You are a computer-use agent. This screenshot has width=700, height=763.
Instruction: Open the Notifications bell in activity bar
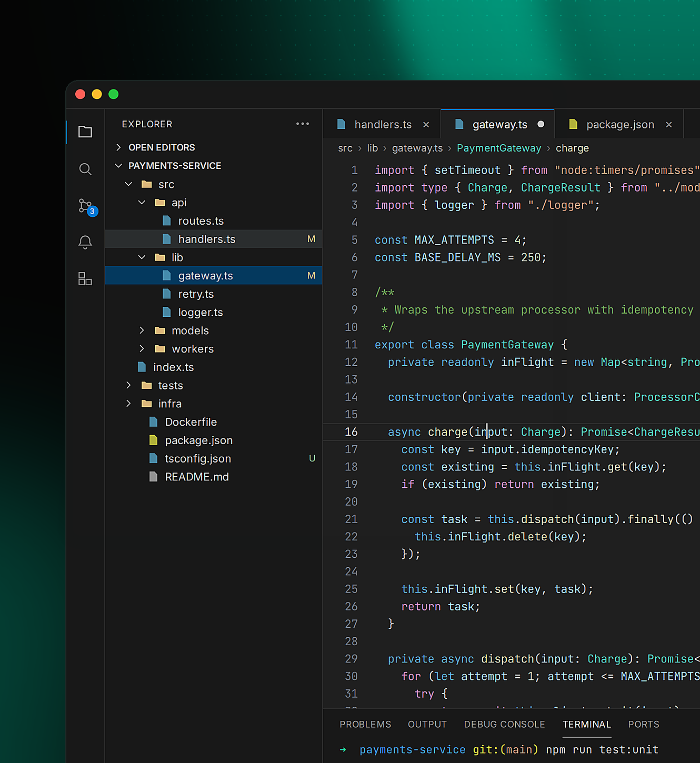click(85, 242)
